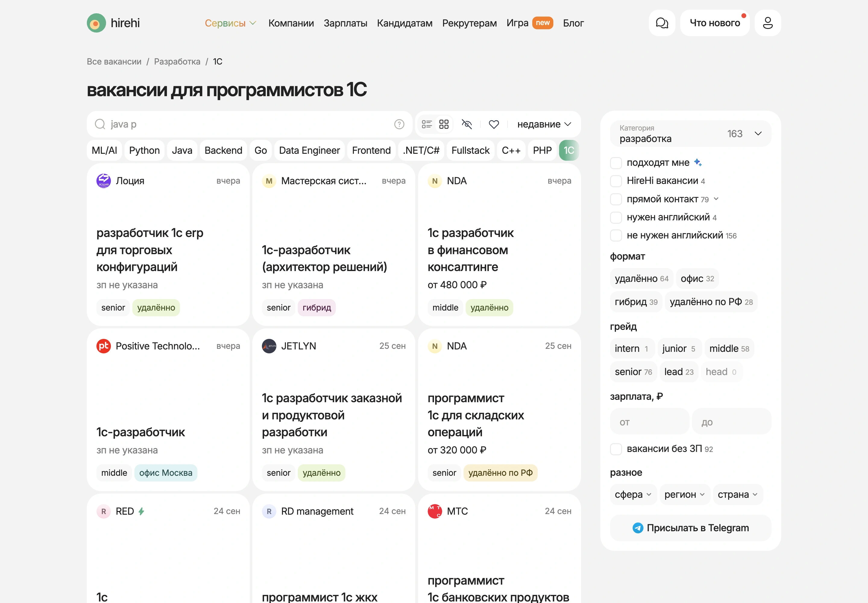Image resolution: width=868 pixels, height=603 pixels.
Task: Open the 1с разработчик в финансовом консалтинге vacancy
Action: pos(499,245)
